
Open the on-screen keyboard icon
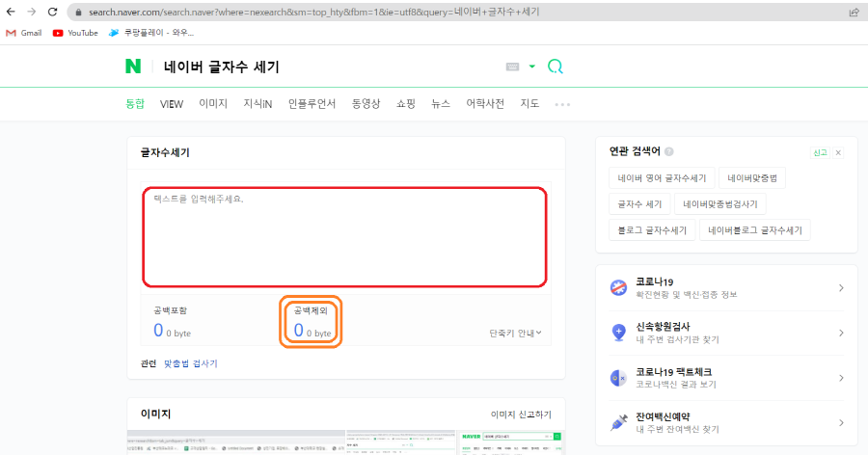513,67
